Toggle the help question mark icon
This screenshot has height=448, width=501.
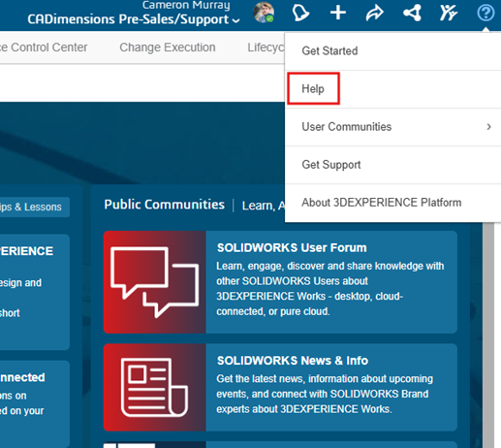pos(485,13)
